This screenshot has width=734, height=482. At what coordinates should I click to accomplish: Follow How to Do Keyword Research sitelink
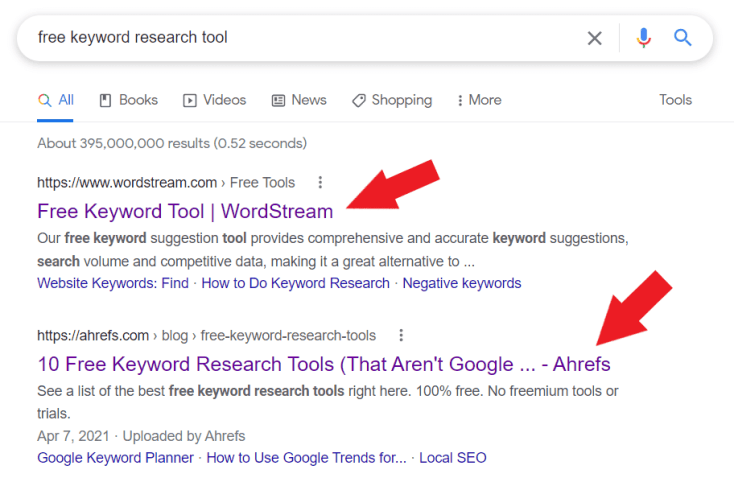(295, 283)
